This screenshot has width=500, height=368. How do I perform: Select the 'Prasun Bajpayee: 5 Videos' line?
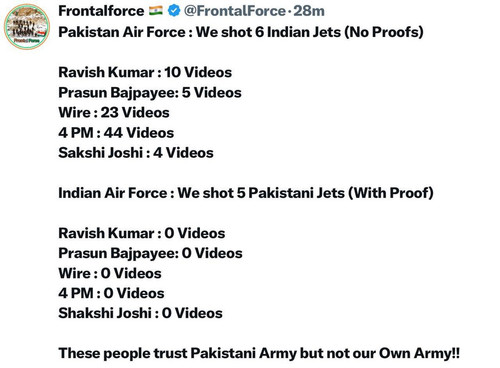150,93
